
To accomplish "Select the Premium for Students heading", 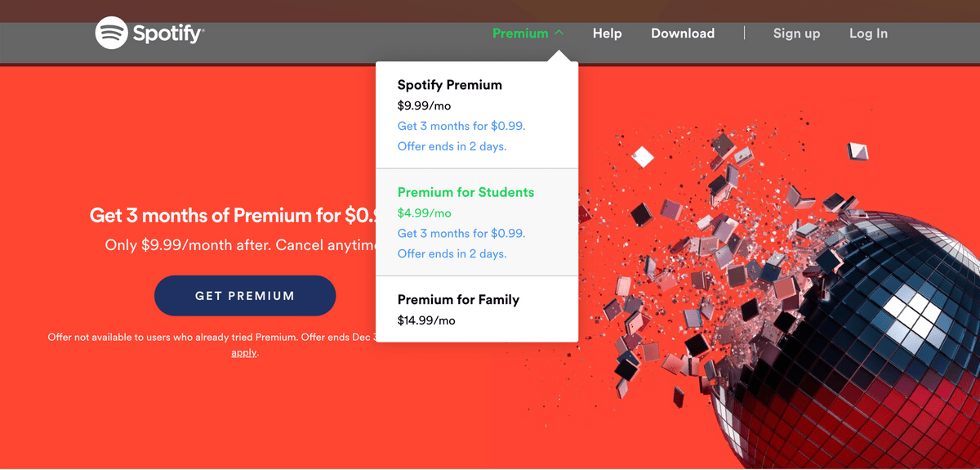I will point(465,192).
